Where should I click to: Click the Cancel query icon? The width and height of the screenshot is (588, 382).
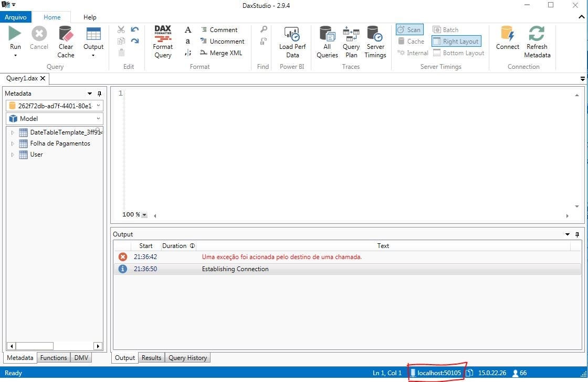[x=39, y=34]
